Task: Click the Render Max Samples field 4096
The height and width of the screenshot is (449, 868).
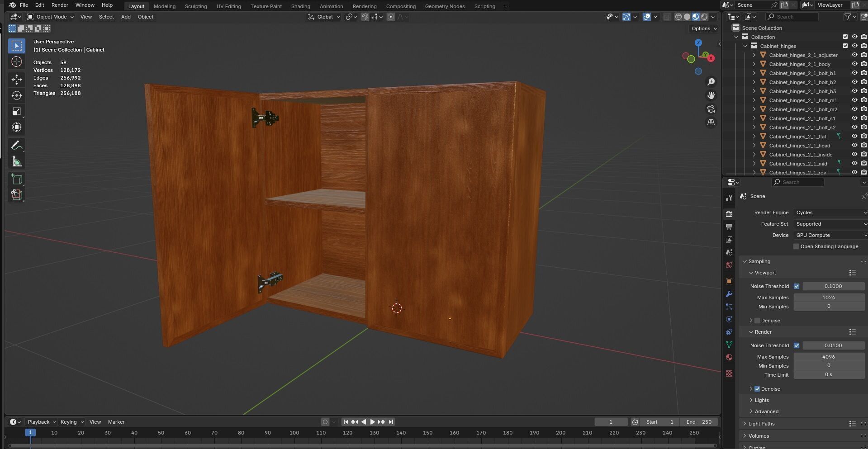Action: coord(829,357)
